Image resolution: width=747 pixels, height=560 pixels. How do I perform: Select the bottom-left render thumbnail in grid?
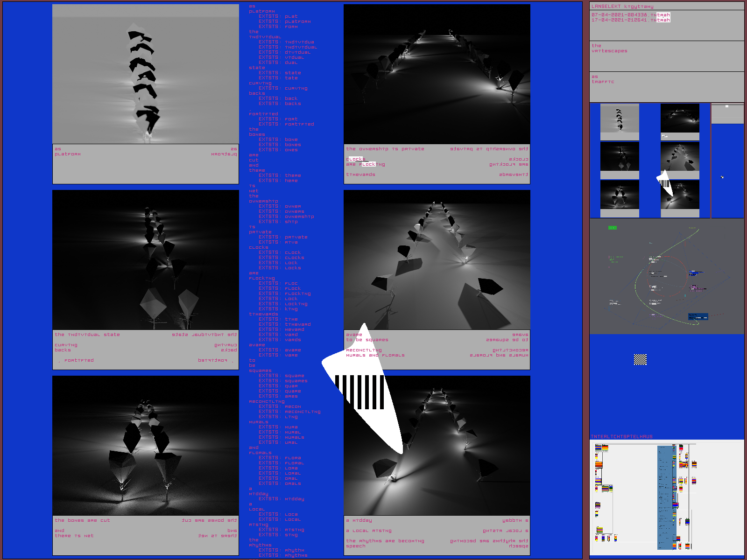coord(620,198)
